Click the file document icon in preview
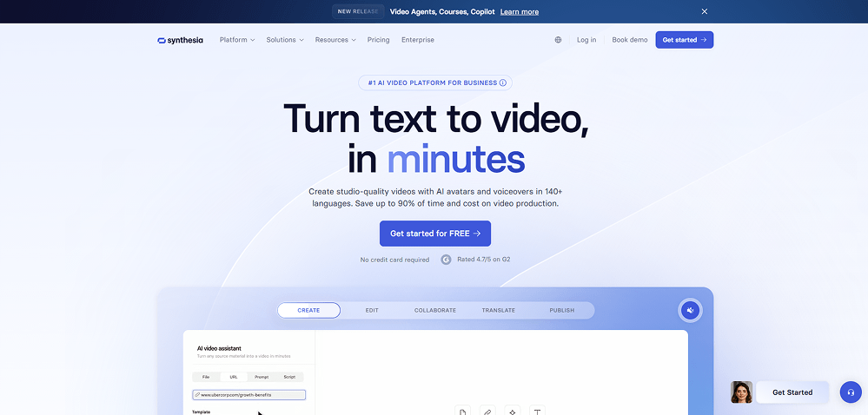Viewport: 868px width, 415px height. tap(463, 411)
